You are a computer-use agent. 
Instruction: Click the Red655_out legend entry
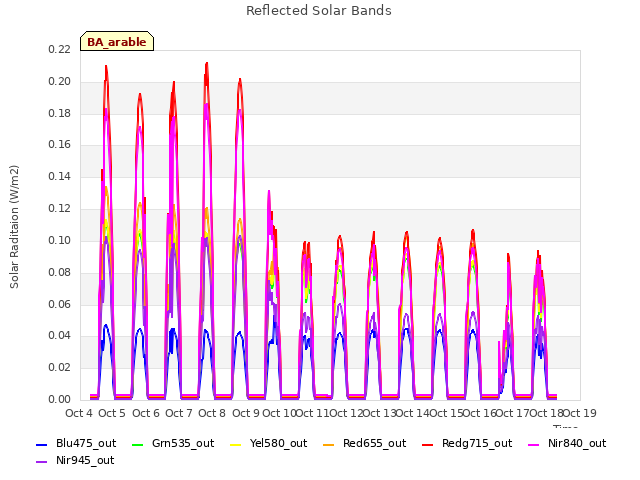364,443
